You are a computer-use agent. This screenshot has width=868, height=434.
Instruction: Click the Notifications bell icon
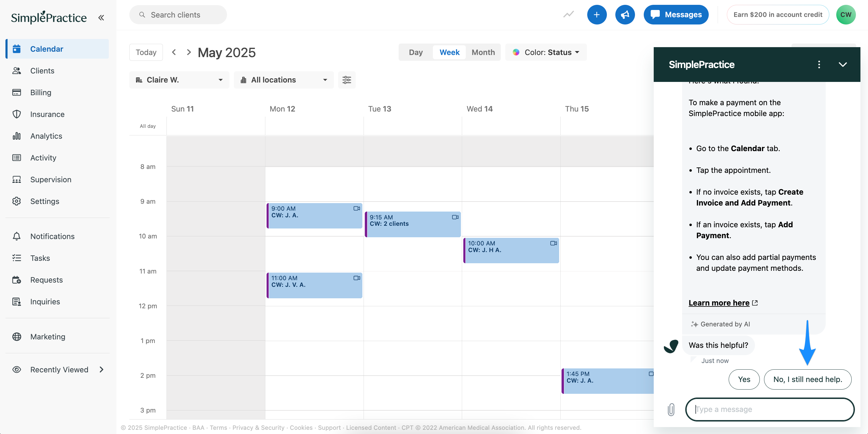(17, 236)
